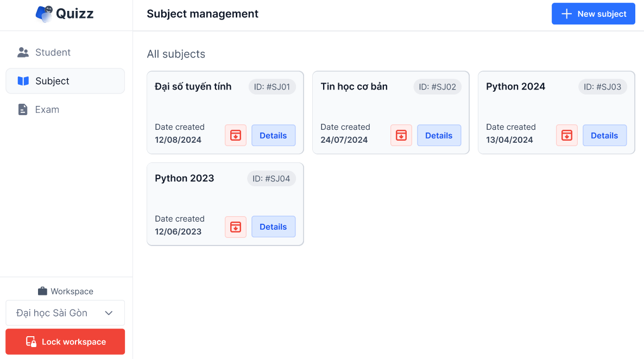Click the Workspace briefcase icon
The height and width of the screenshot is (359, 644).
pyautogui.click(x=42, y=292)
